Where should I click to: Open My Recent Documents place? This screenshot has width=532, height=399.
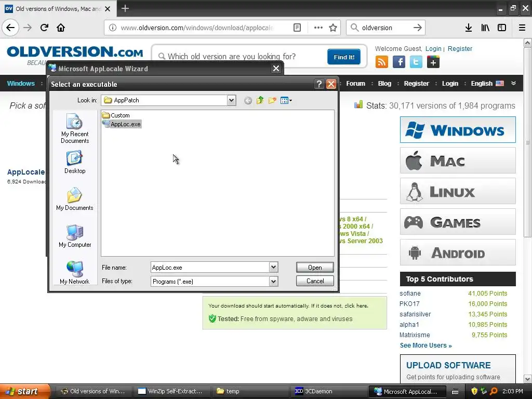coord(75,129)
